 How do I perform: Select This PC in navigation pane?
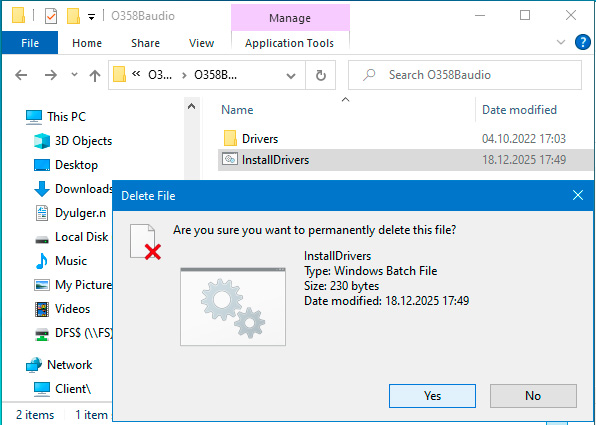67,117
